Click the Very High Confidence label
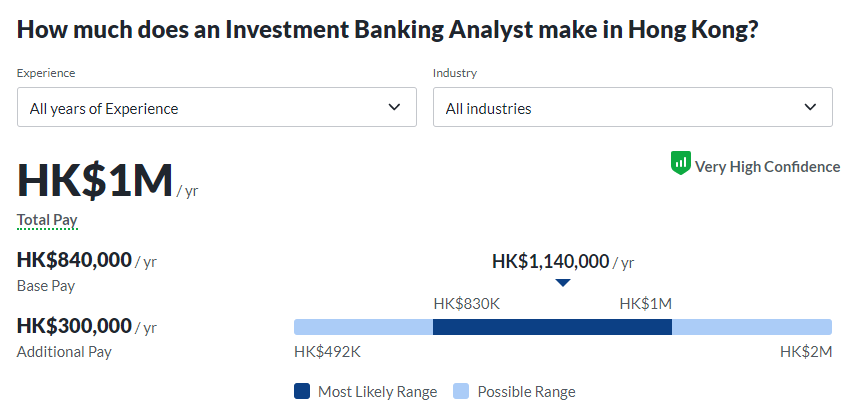 pos(767,167)
